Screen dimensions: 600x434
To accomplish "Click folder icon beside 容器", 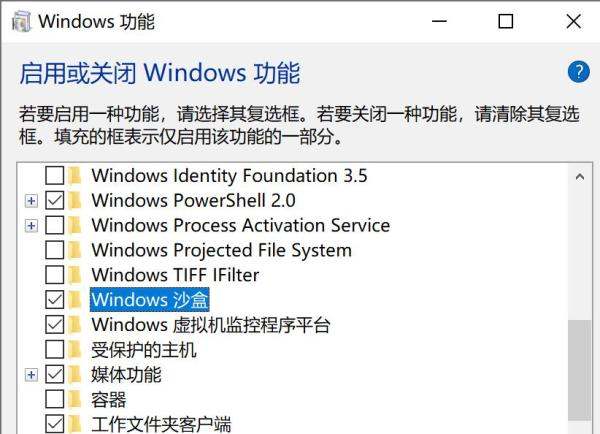I will pyautogui.click(x=77, y=400).
